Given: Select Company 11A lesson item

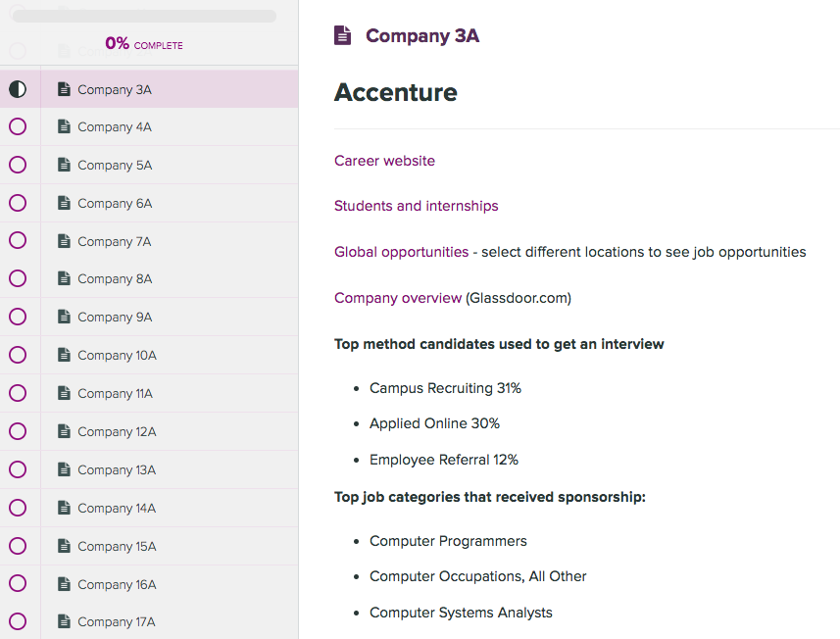Looking at the screenshot, I should coord(170,393).
